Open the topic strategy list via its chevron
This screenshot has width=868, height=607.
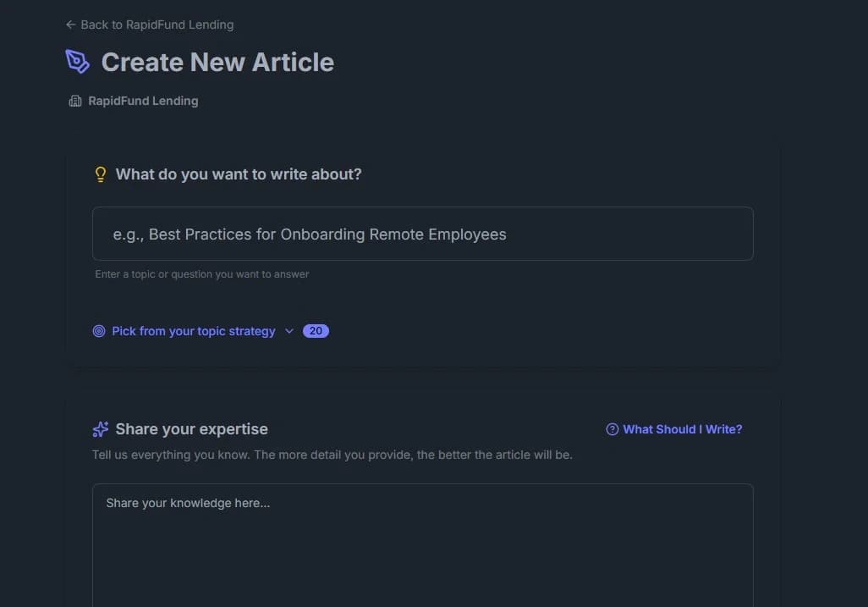288,331
